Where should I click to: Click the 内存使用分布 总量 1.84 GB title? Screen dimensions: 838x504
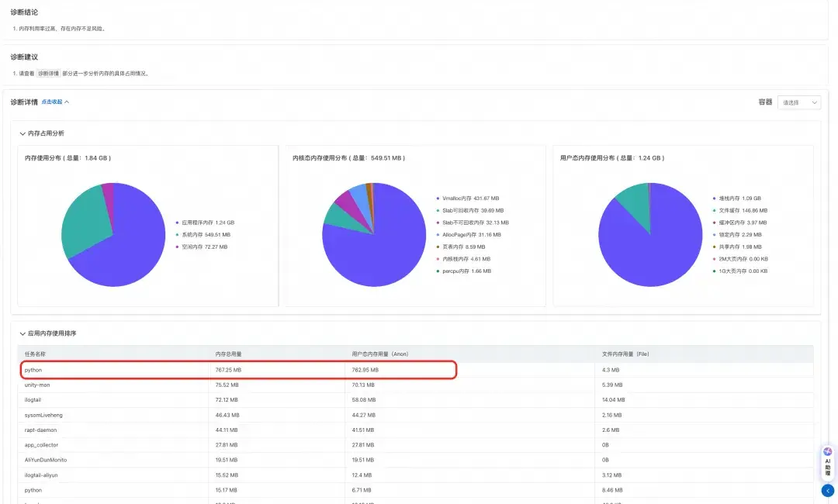(68, 158)
